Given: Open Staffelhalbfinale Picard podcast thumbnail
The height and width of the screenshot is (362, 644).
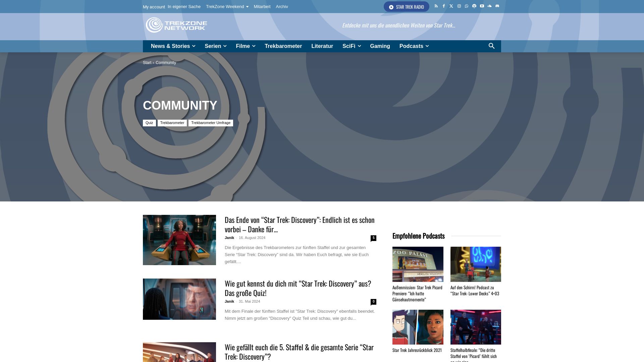Looking at the screenshot, I should 476,327.
